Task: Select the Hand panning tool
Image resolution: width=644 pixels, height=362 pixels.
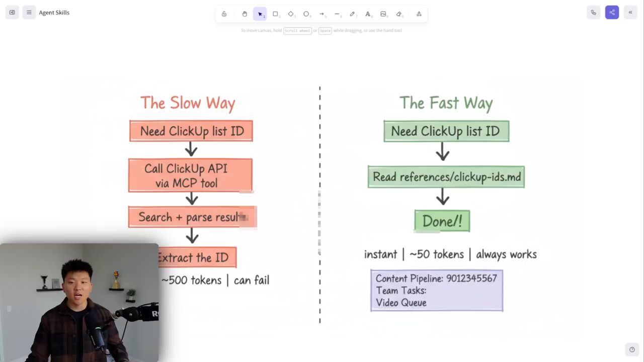Action: point(245,14)
